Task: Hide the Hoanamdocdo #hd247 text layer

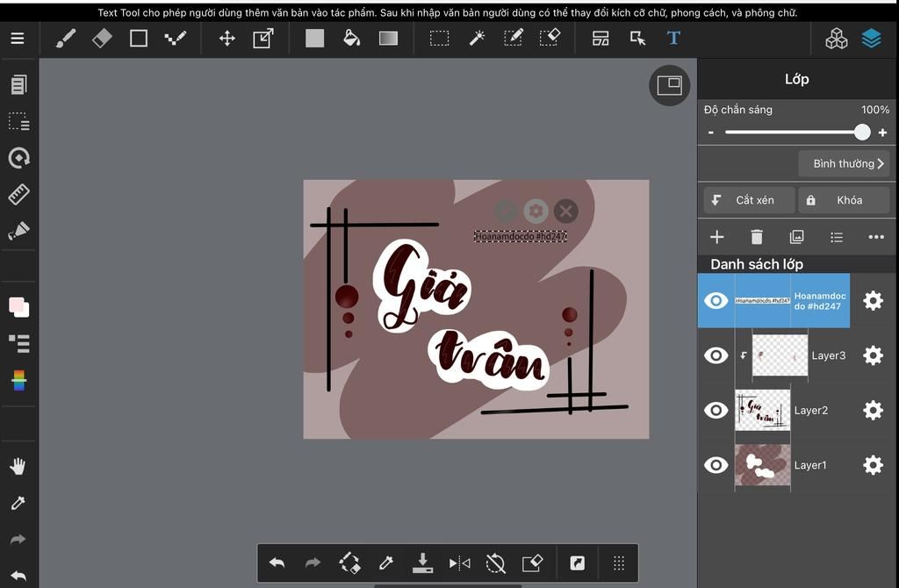Action: coord(716,300)
